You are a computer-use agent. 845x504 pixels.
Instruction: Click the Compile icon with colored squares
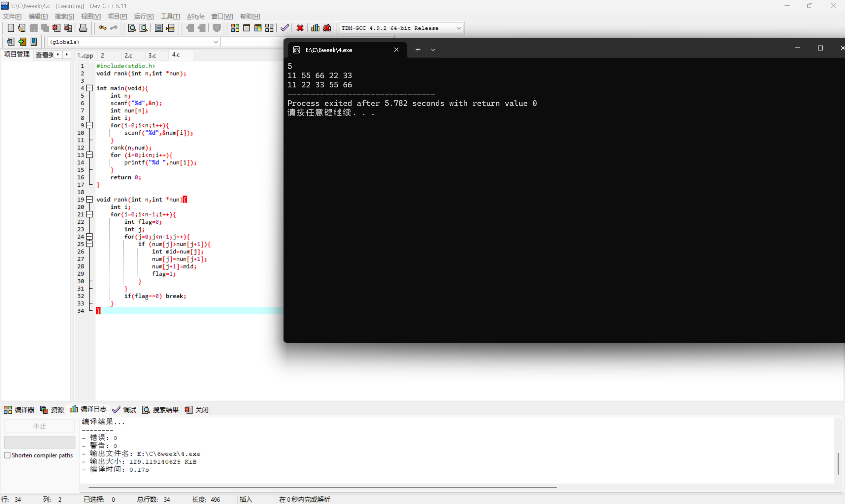(235, 28)
